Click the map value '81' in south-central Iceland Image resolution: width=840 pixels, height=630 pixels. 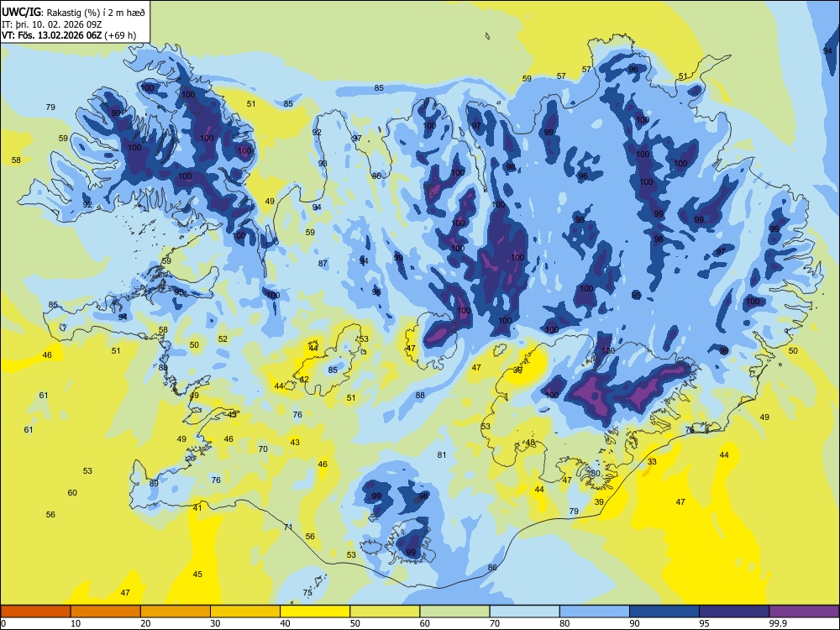442,454
